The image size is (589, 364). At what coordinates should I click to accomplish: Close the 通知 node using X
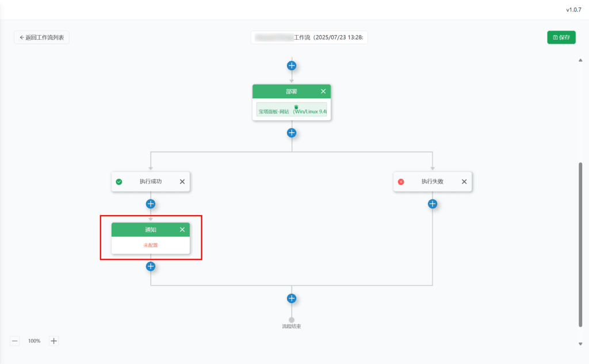click(x=182, y=229)
